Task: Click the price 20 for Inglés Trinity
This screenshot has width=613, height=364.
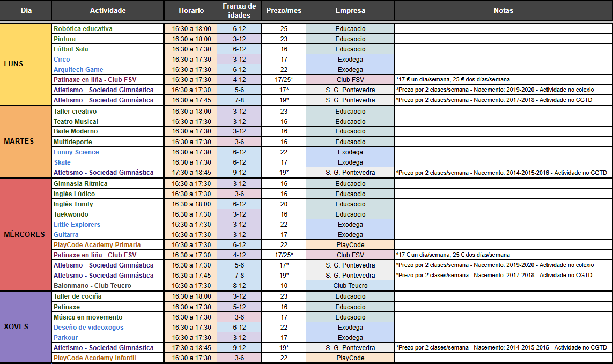Action: (284, 204)
